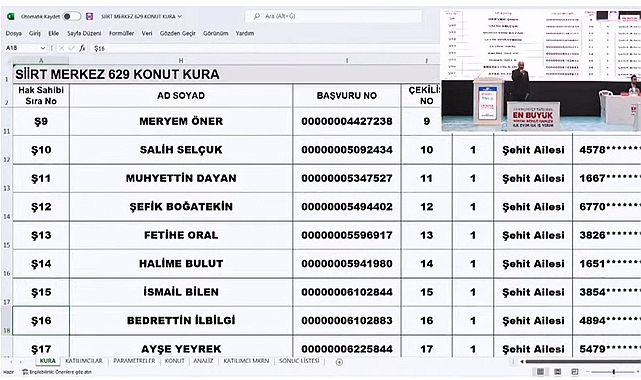The width and height of the screenshot is (641, 380).
Task: Expand the Name Box dropdown arrow
Action: (x=43, y=48)
